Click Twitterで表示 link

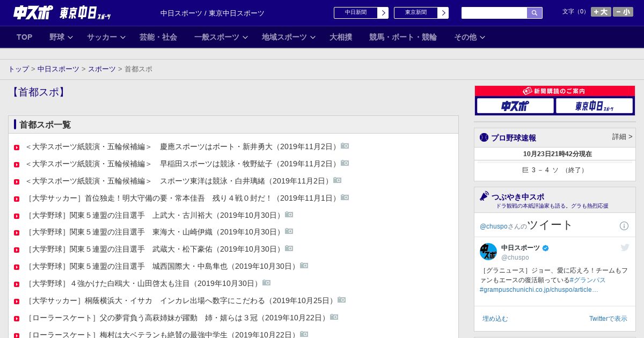(x=608, y=319)
